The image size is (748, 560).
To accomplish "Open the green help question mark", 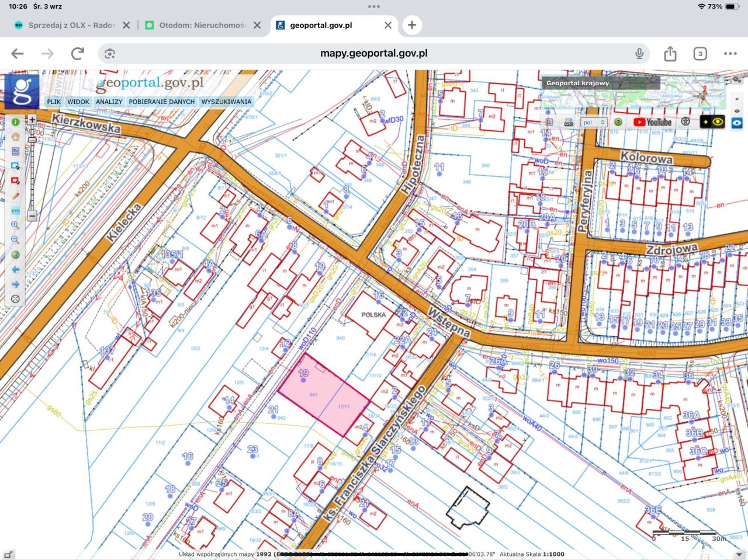I will pyautogui.click(x=618, y=122).
